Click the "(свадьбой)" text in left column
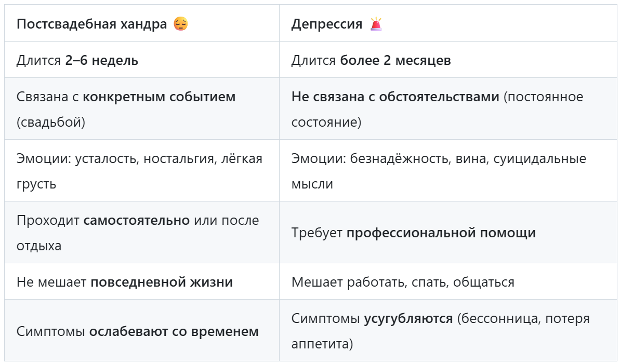620x364 pixels. click(x=51, y=122)
